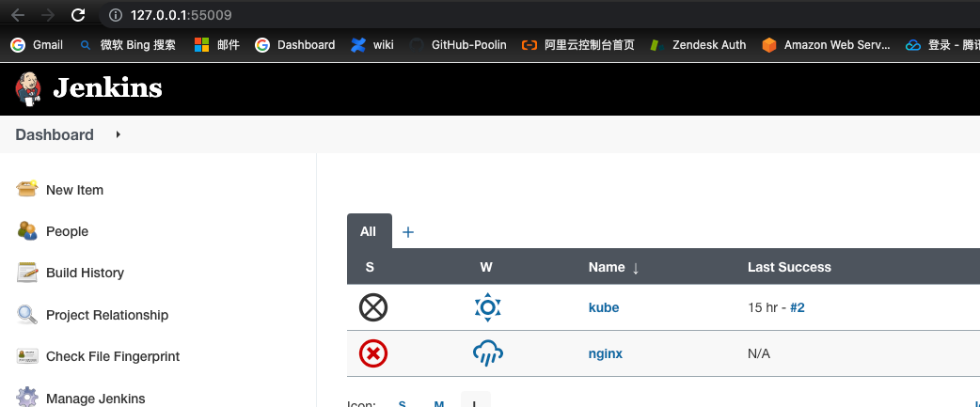The width and height of the screenshot is (980, 407).
Task: Click the Jenkins title text in header
Action: pos(107,88)
